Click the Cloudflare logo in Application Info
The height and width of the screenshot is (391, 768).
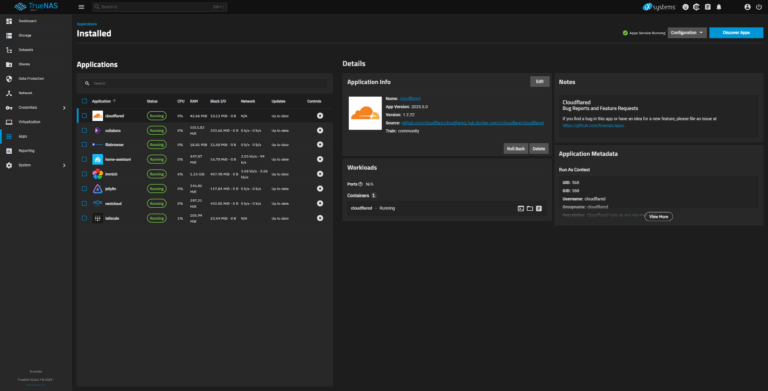[365, 113]
